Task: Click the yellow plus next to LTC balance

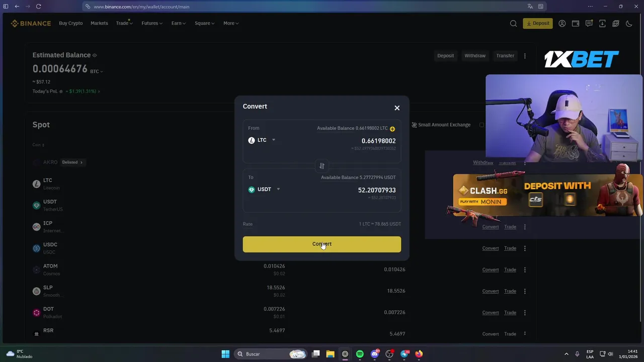Action: (x=392, y=129)
